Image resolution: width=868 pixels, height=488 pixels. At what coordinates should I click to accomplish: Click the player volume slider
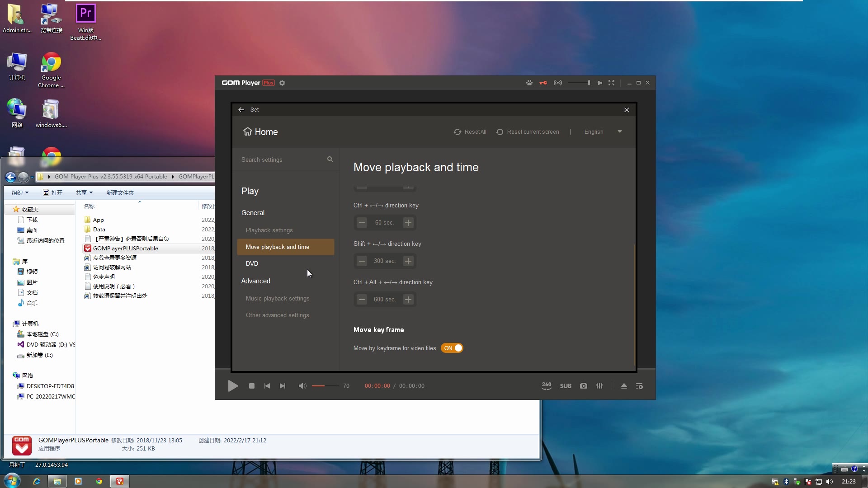click(325, 386)
